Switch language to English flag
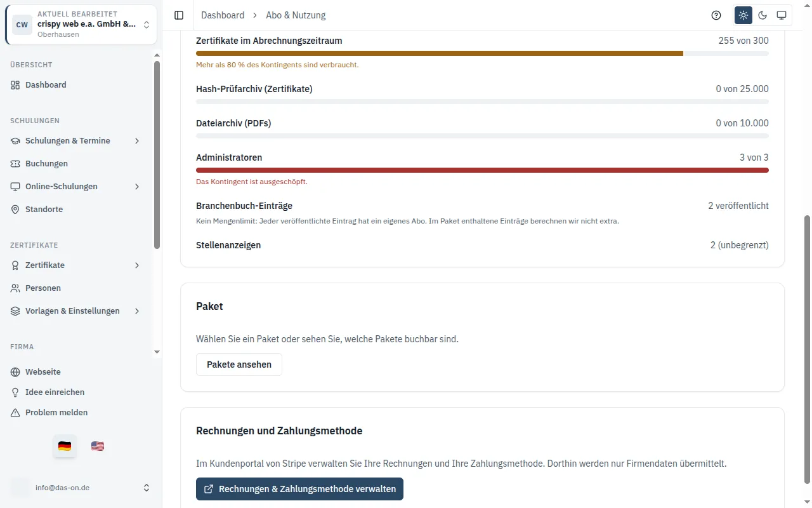 (98, 446)
